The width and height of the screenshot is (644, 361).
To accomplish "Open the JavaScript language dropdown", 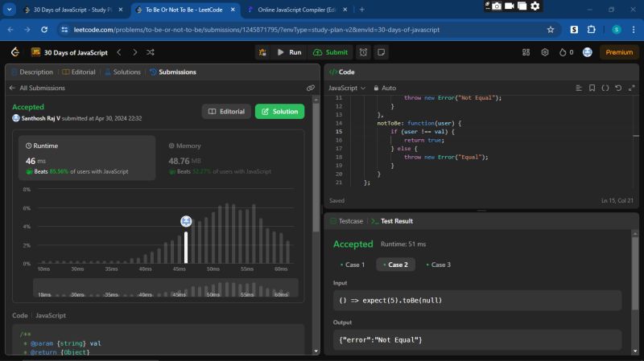I will point(347,88).
